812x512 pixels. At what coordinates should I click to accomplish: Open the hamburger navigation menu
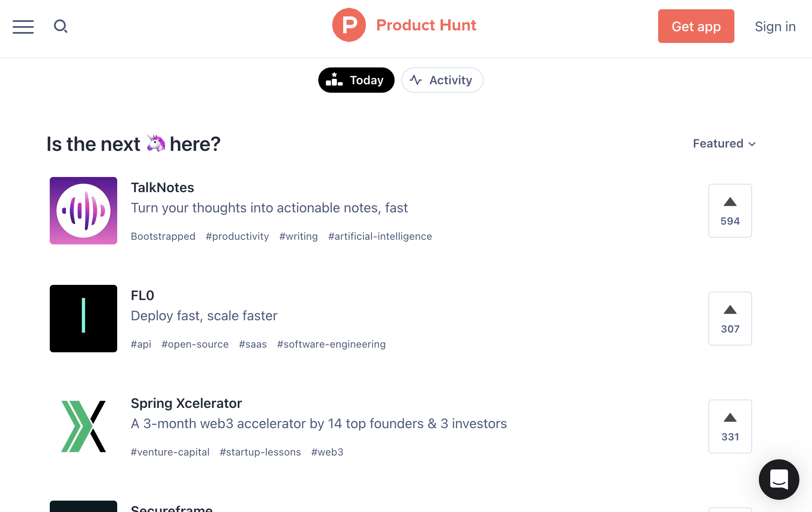(23, 27)
